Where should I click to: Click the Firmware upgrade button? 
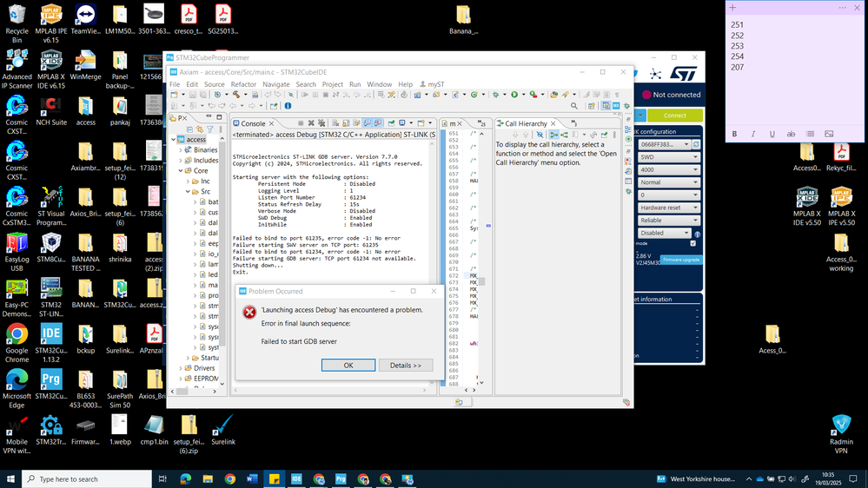681,260
